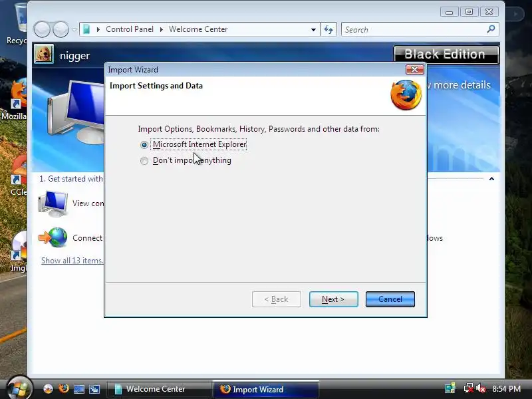532x399 pixels.
Task: Expand arrow before Welcome Center breadcrumb
Action: click(162, 29)
